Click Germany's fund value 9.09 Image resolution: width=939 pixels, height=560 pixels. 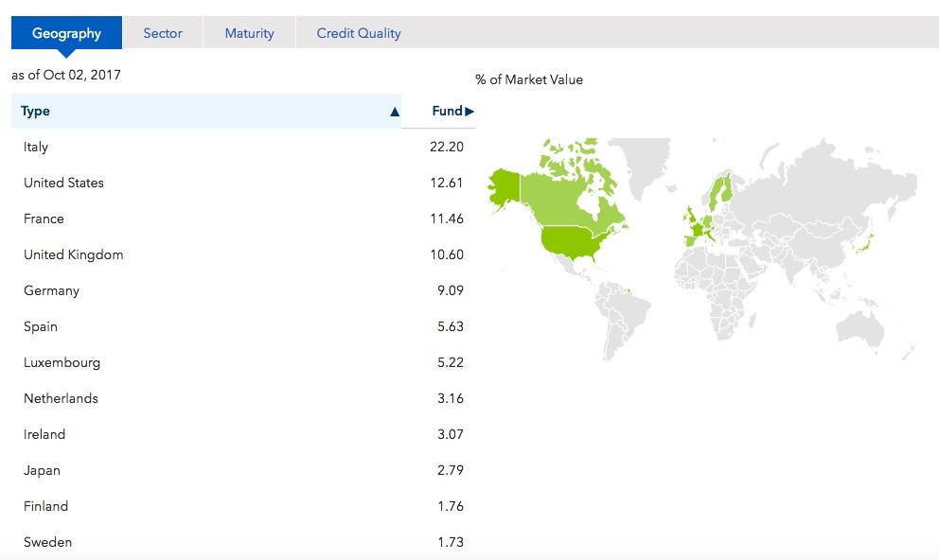tap(451, 290)
